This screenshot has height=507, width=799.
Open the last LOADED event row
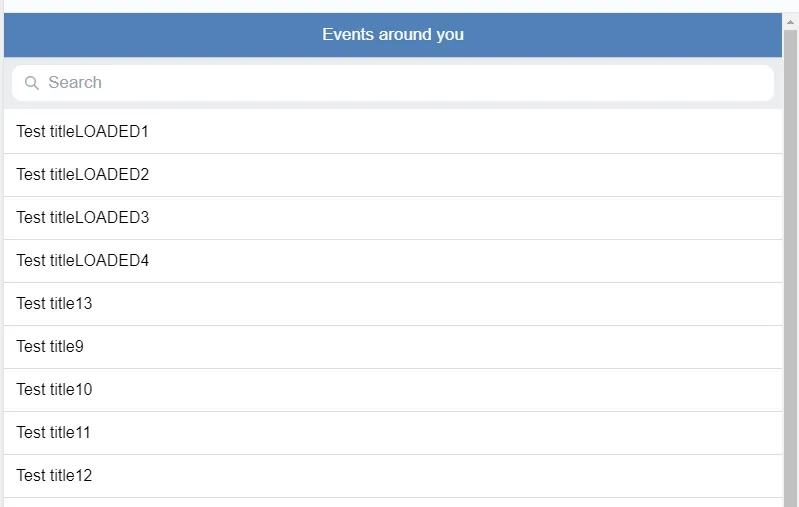[x=82, y=260]
